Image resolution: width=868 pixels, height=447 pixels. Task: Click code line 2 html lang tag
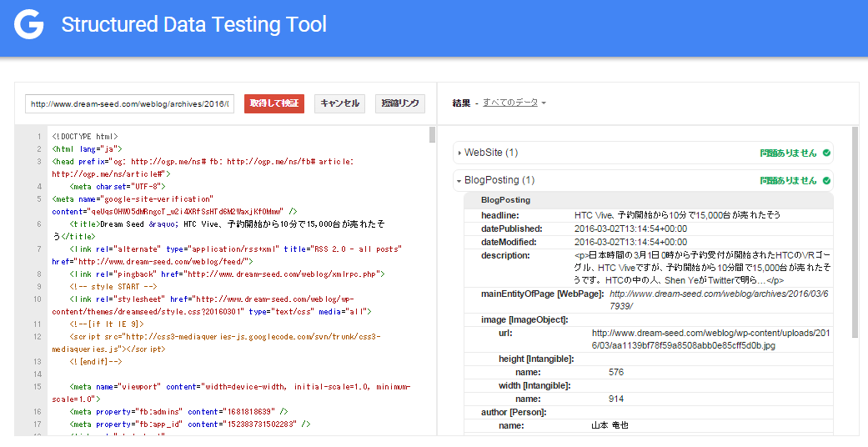click(x=87, y=149)
